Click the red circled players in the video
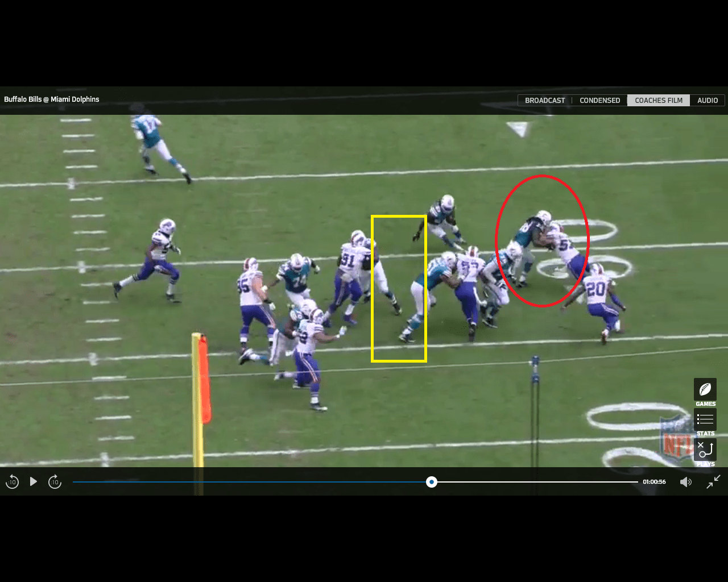The height and width of the screenshot is (582, 728). coord(541,241)
